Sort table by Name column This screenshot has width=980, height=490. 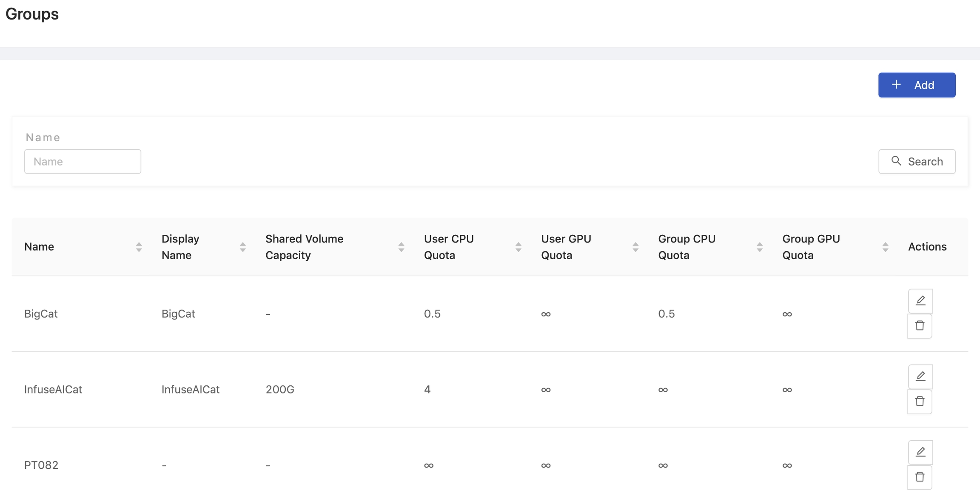[139, 247]
